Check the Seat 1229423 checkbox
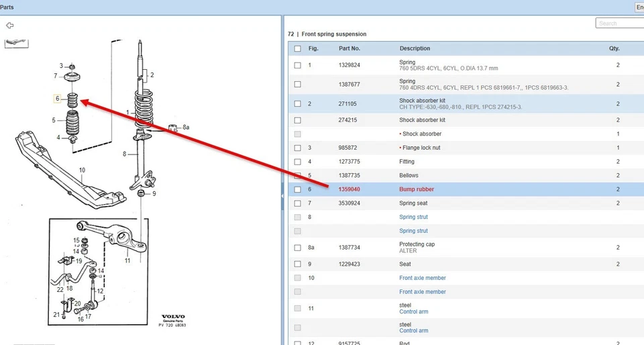The width and height of the screenshot is (644, 345). (x=297, y=264)
